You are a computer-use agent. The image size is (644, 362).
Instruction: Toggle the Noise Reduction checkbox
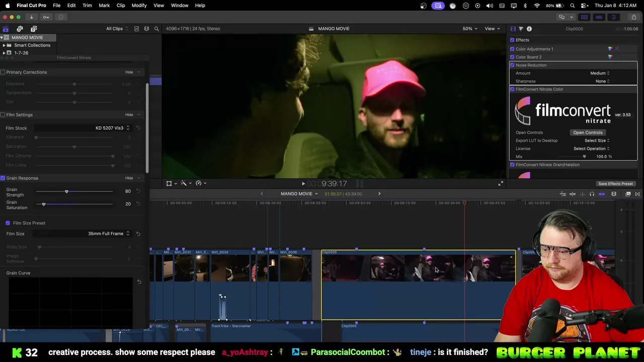[512, 65]
